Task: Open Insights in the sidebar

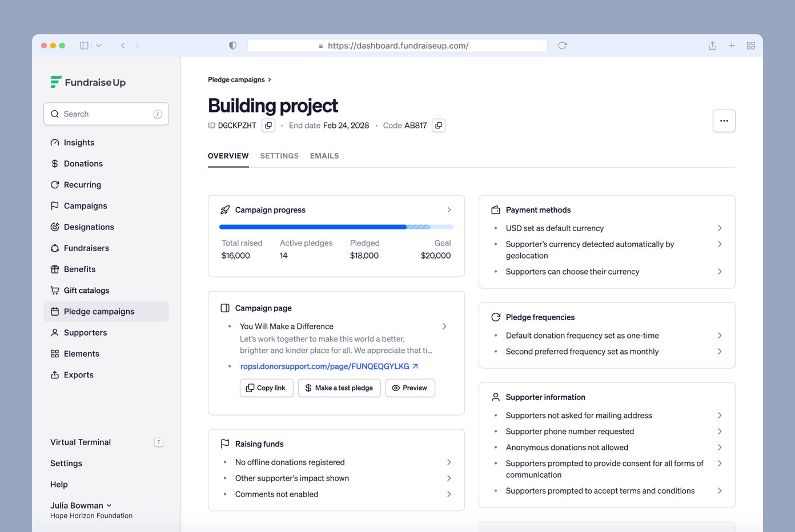Action: point(106,143)
